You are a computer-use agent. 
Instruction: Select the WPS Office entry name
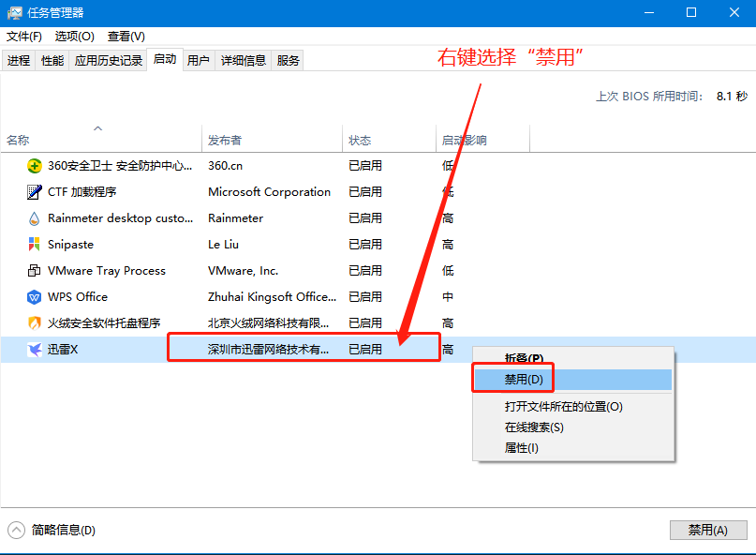click(x=78, y=297)
